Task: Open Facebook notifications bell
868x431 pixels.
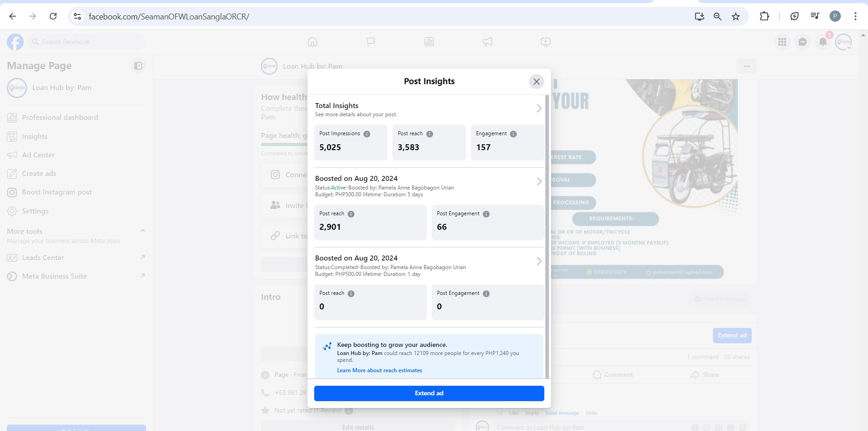Action: point(823,42)
